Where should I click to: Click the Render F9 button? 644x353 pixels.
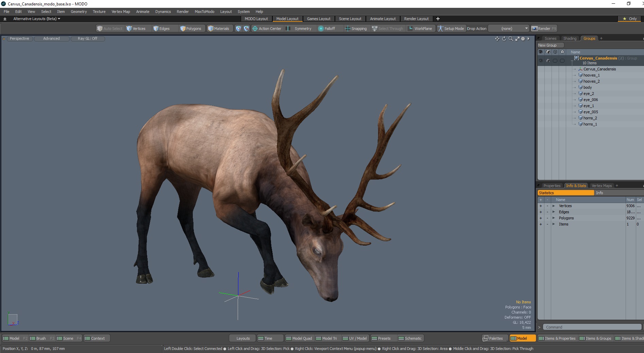click(x=544, y=29)
